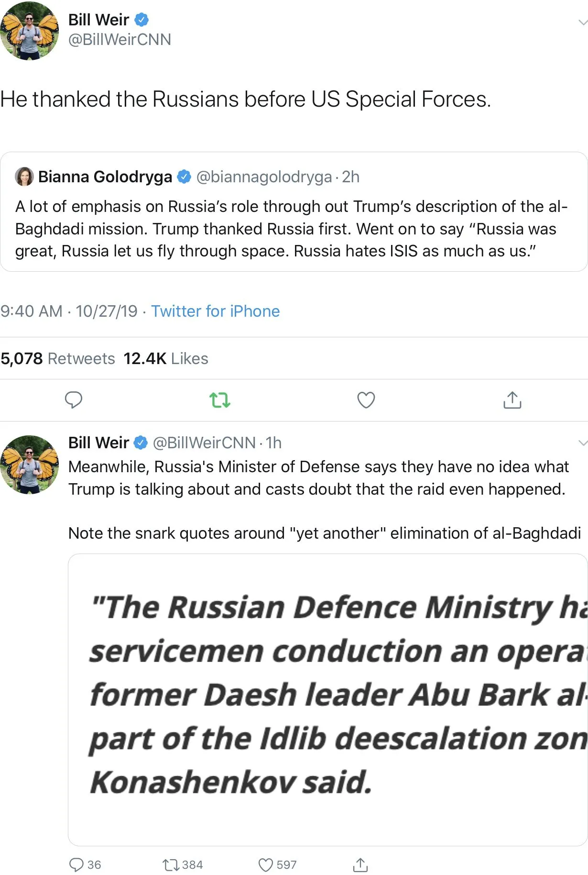Share the main tweet
Viewport: 588px width, 875px height.
512,400
